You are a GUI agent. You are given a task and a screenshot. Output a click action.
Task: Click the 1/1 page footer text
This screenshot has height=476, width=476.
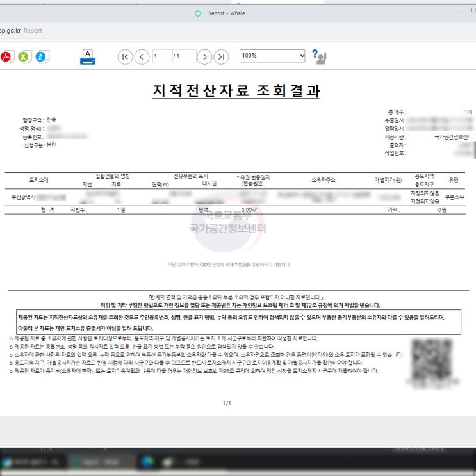227,403
